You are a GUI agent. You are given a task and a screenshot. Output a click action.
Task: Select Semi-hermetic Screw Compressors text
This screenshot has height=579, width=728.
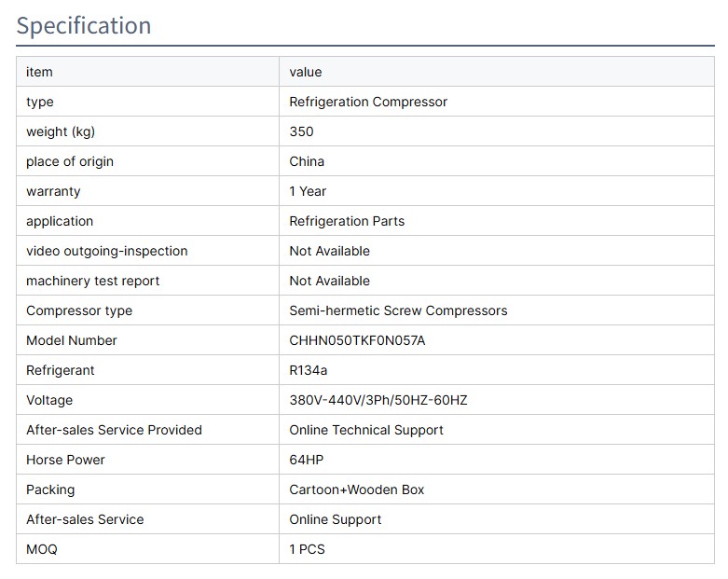point(398,310)
